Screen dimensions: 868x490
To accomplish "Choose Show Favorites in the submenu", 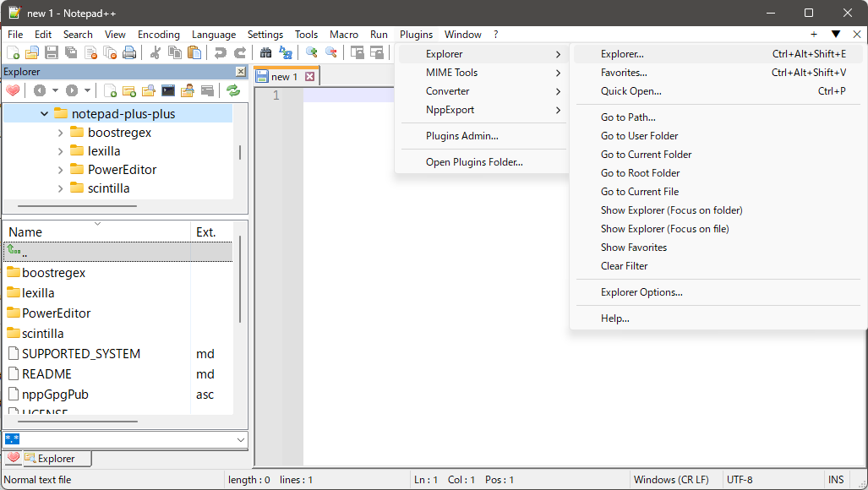I will [x=718, y=248].
